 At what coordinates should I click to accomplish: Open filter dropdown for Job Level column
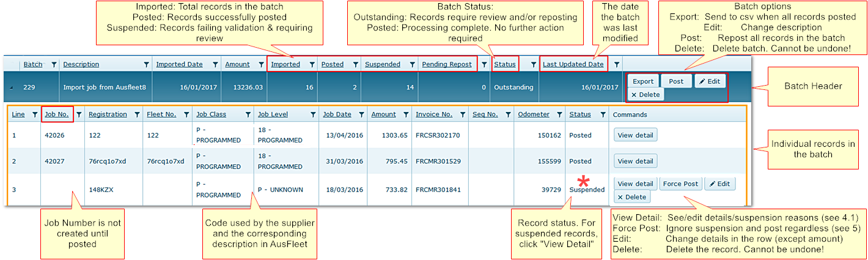[313, 114]
